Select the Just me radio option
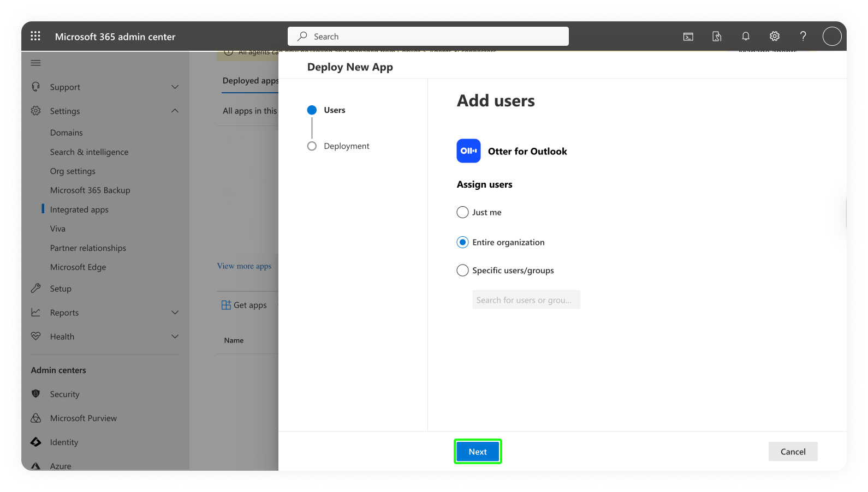This screenshot has width=868, height=492. pyautogui.click(x=462, y=212)
